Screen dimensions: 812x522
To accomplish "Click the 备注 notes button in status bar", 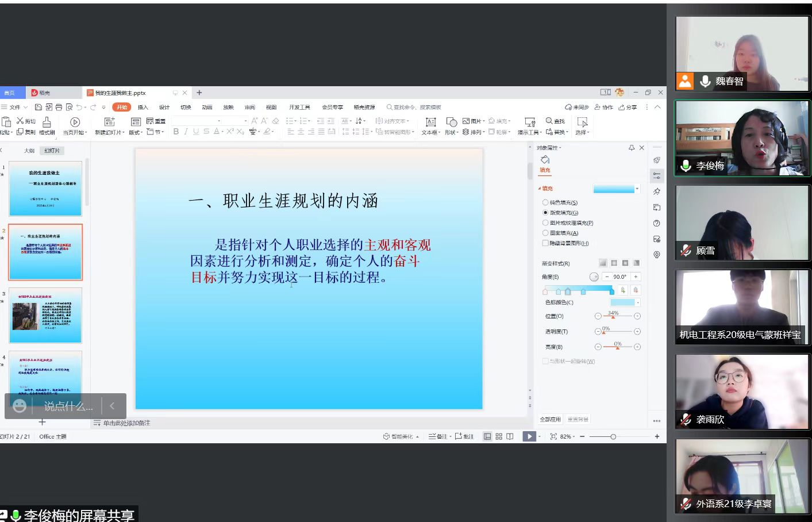I will [438, 436].
